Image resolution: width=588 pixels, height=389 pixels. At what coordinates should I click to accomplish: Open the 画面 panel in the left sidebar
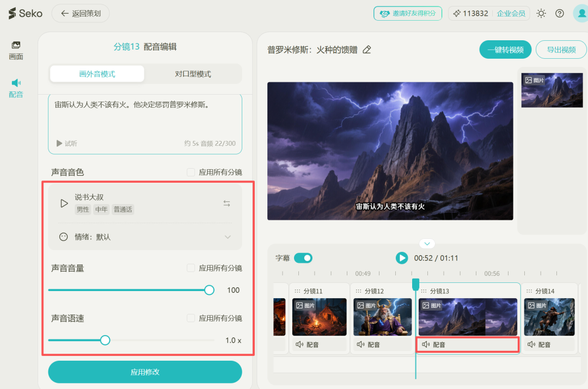(x=16, y=50)
